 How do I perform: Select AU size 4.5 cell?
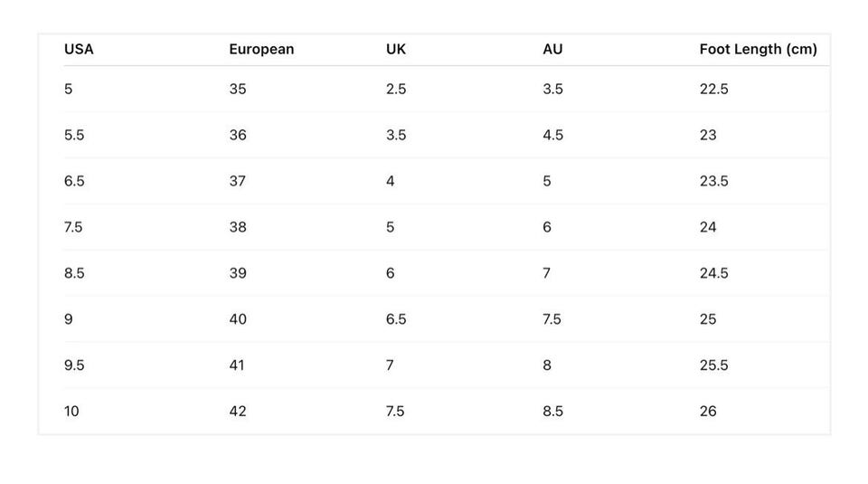552,135
